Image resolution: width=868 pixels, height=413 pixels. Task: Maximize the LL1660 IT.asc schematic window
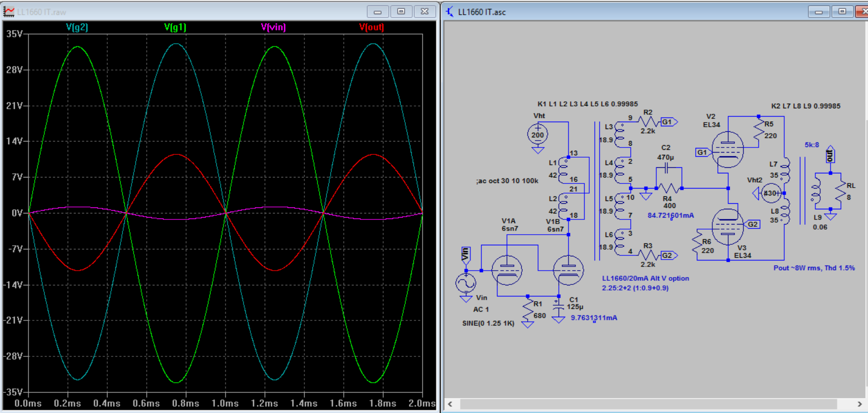842,12
